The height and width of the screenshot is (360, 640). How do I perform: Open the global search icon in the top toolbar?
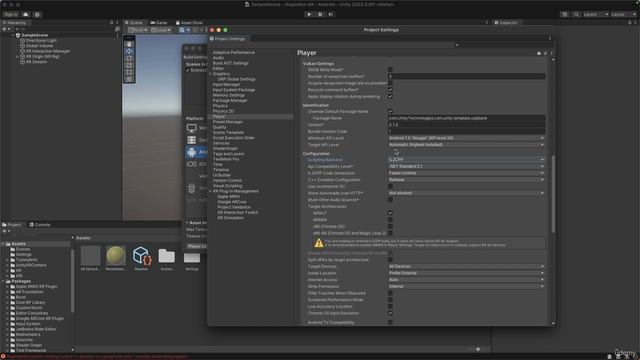[x=576, y=14]
